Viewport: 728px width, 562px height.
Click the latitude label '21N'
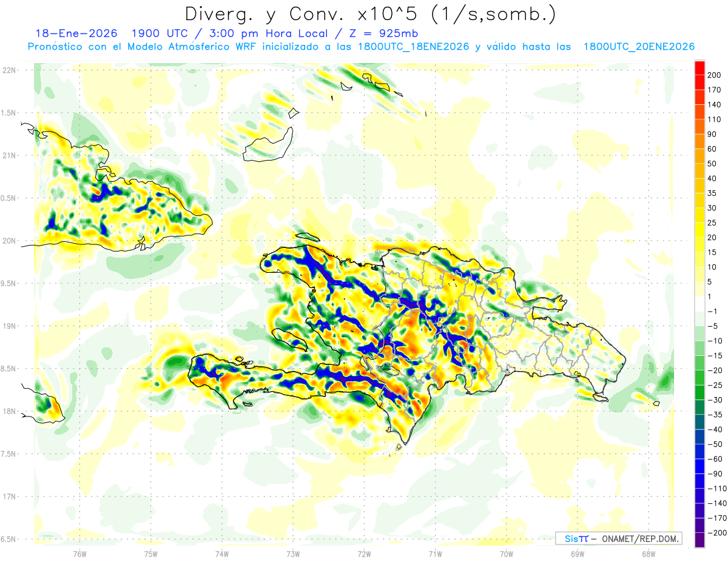[x=8, y=155]
